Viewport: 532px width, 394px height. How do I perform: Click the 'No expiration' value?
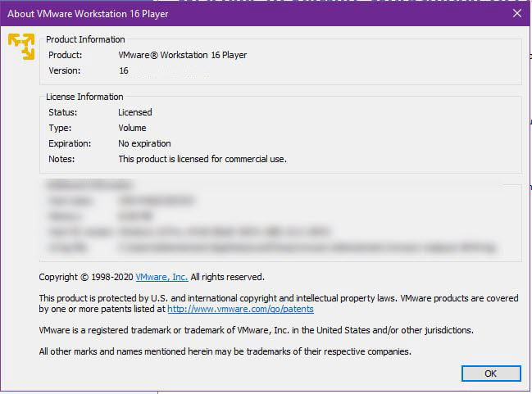[144, 143]
